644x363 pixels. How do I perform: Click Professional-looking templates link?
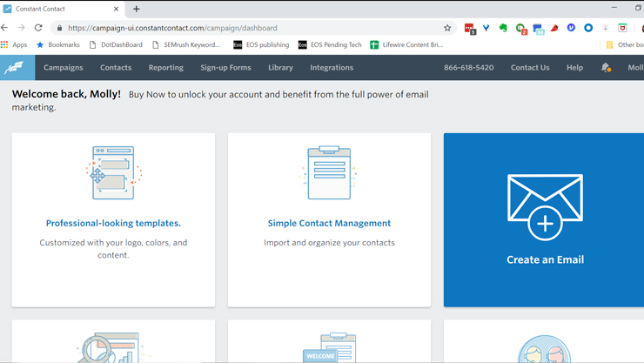point(113,223)
